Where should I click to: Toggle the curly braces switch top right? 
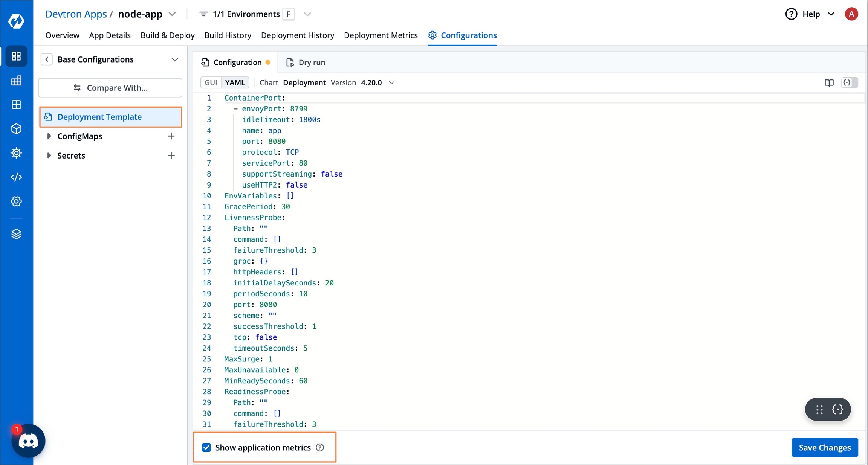pyautogui.click(x=850, y=83)
